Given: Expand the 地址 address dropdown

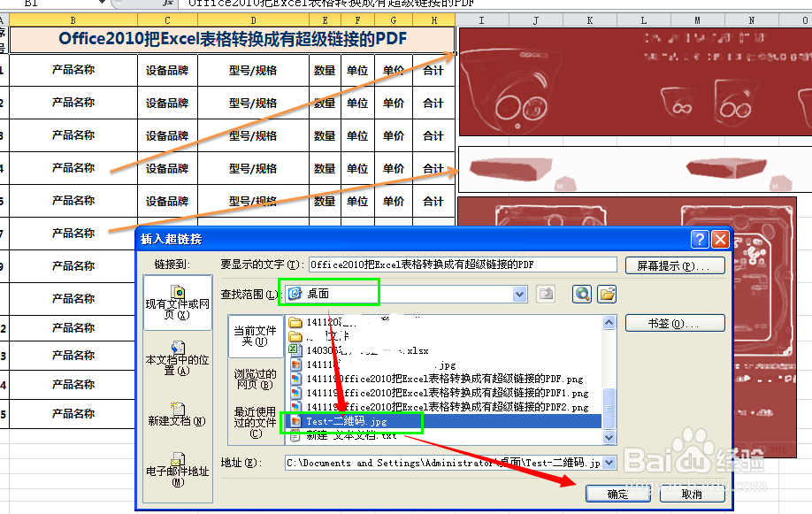Looking at the screenshot, I should pyautogui.click(x=609, y=462).
